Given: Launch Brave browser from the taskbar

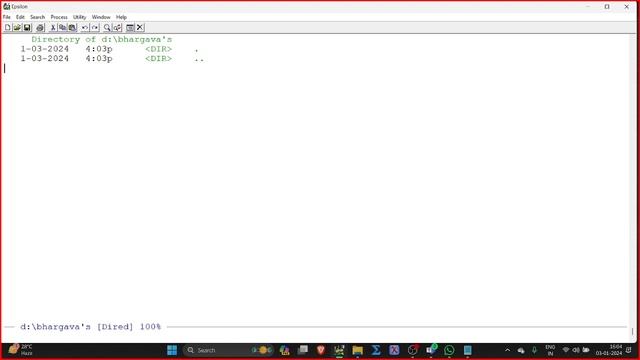Looking at the screenshot, I should (321, 350).
